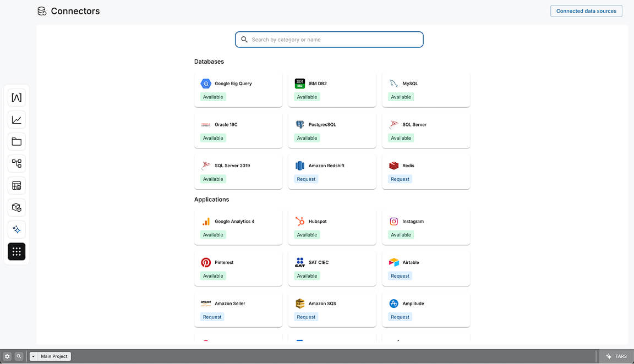Click the Amplitude logo
Viewport: 634px width, 364px height.
tap(394, 304)
